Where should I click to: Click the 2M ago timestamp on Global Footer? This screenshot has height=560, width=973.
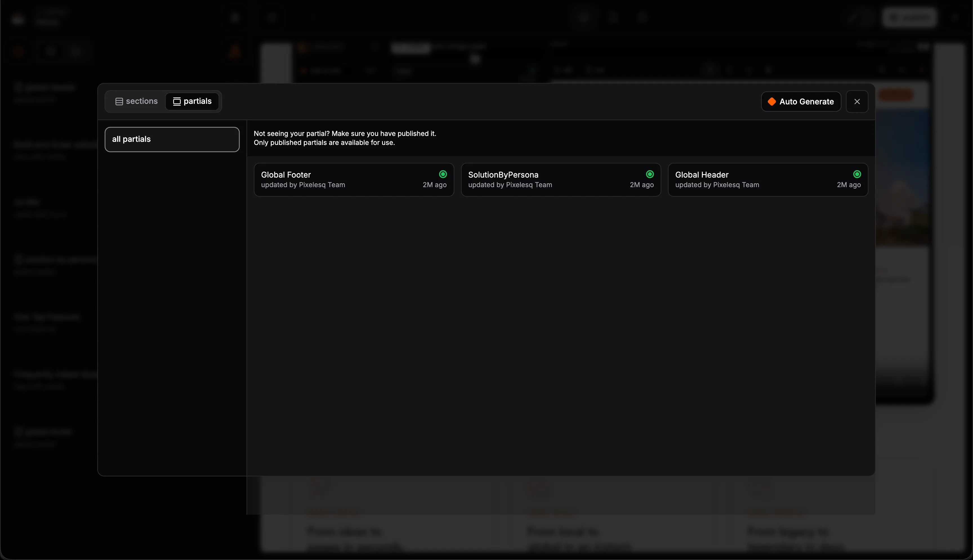tap(434, 185)
